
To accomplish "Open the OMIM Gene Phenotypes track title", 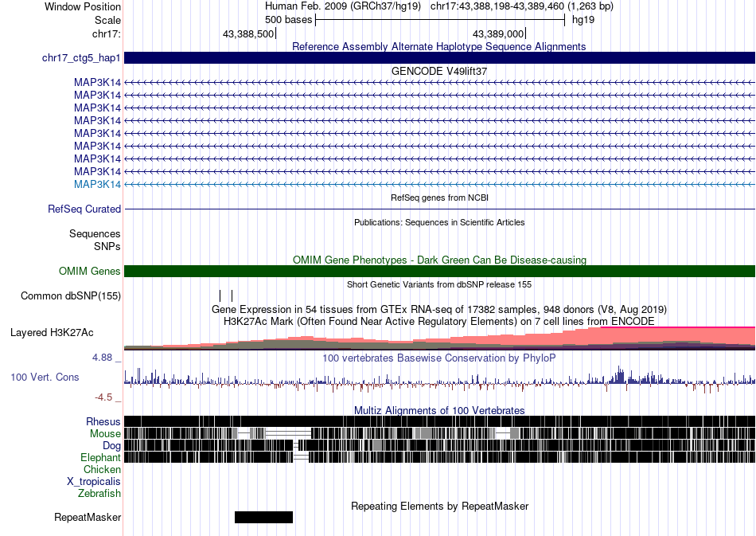I will point(439,260).
